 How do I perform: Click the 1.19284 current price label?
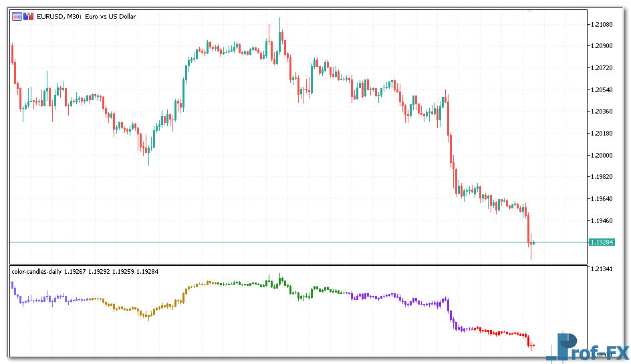pos(602,242)
